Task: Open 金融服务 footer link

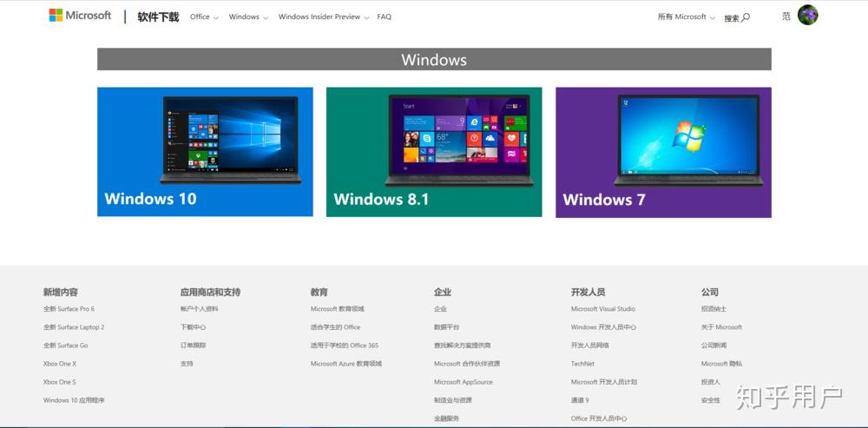Action: (x=447, y=418)
